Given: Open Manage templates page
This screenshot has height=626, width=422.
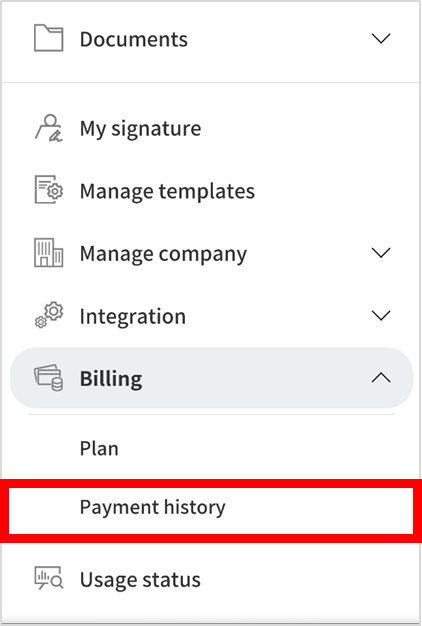Looking at the screenshot, I should (x=167, y=191).
